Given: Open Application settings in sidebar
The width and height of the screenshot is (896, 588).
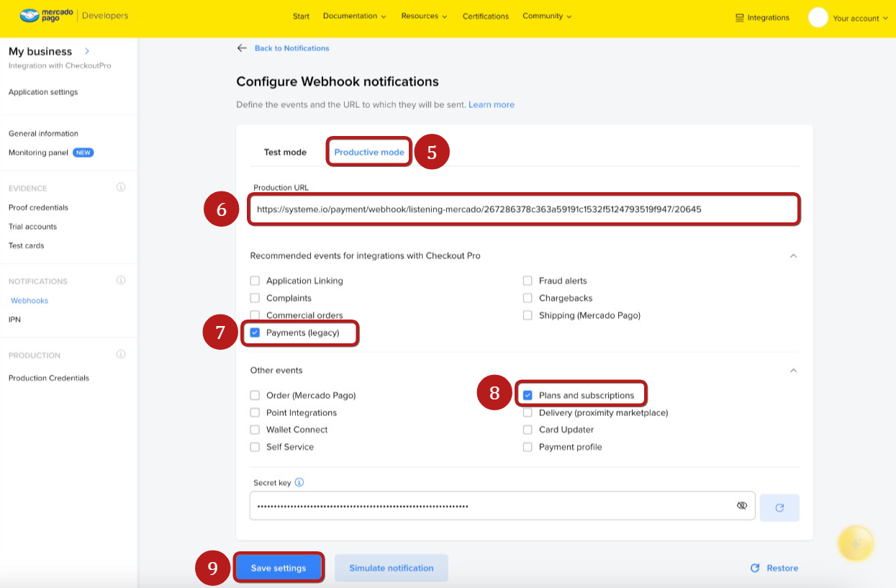Looking at the screenshot, I should (43, 92).
